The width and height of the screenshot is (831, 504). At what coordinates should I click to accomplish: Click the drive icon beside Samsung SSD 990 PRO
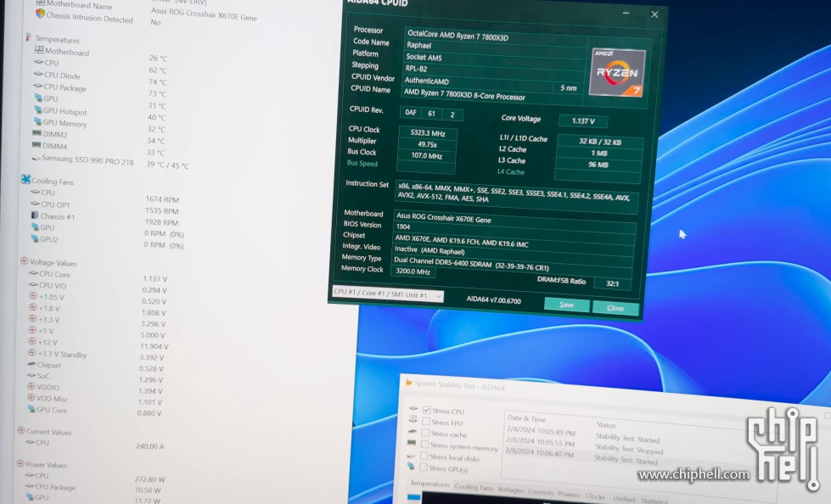click(36, 158)
